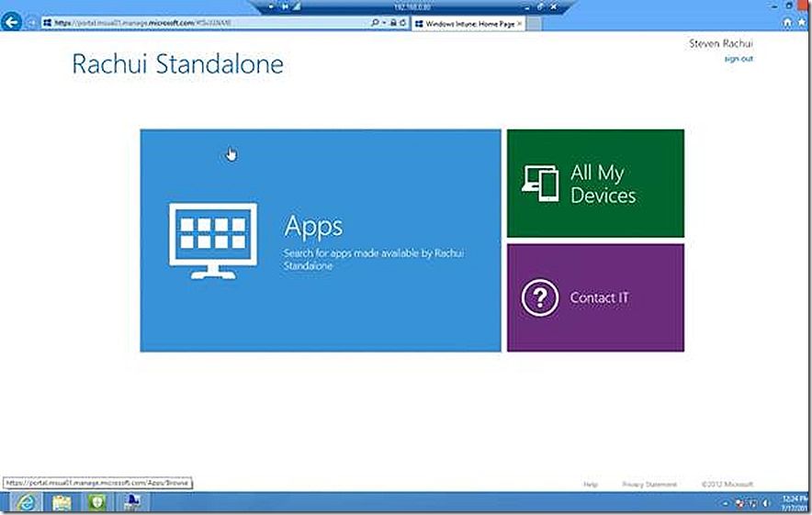Open the Apps tile
Screen dimensions: 812x515
(x=320, y=241)
